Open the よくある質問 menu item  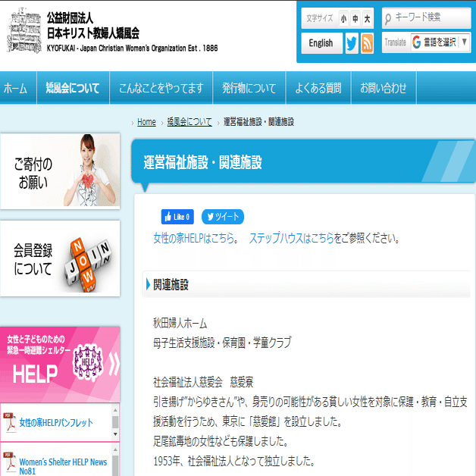pyautogui.click(x=318, y=88)
